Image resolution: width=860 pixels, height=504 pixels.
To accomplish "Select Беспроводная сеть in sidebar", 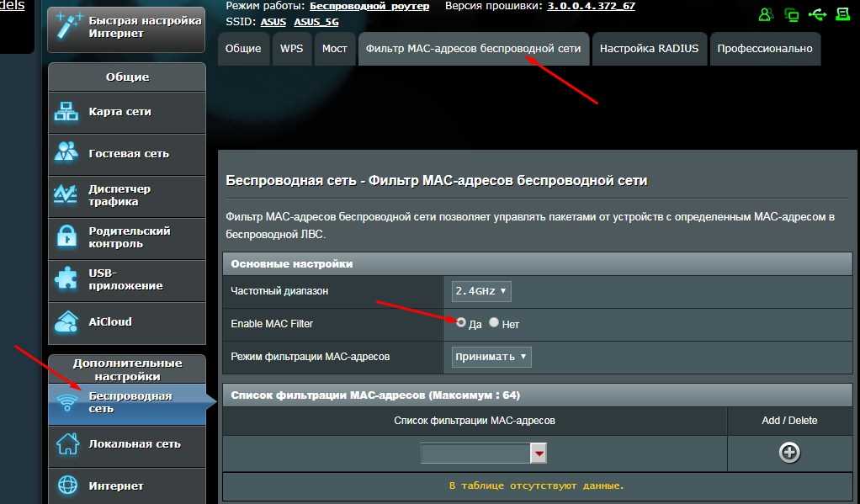I will point(127,404).
